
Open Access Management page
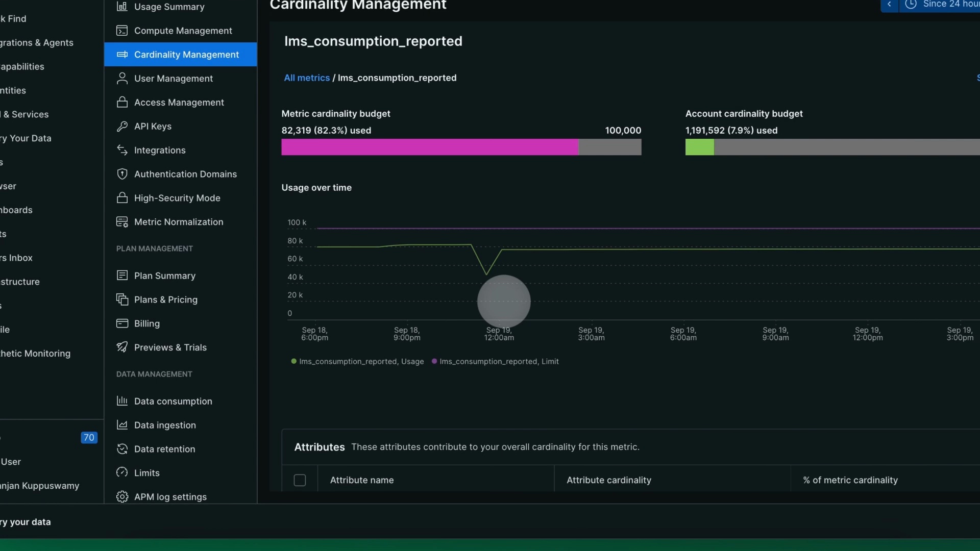pos(180,102)
